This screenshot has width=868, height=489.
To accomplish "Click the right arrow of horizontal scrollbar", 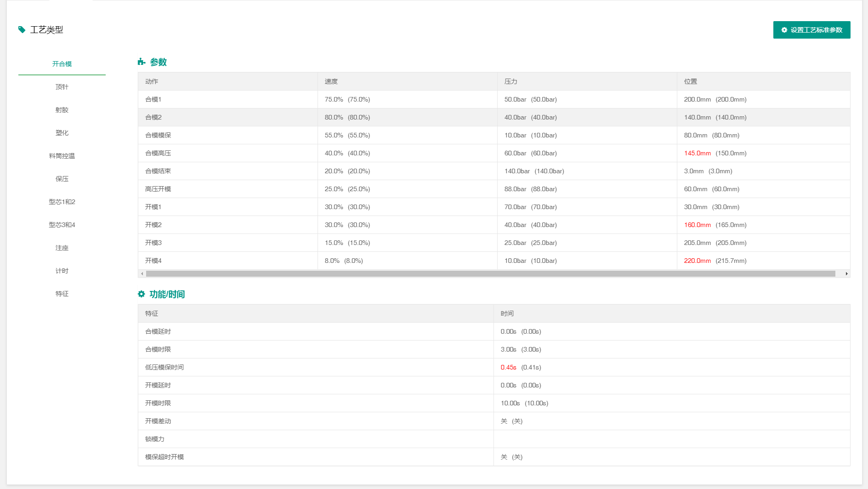I will 846,274.
